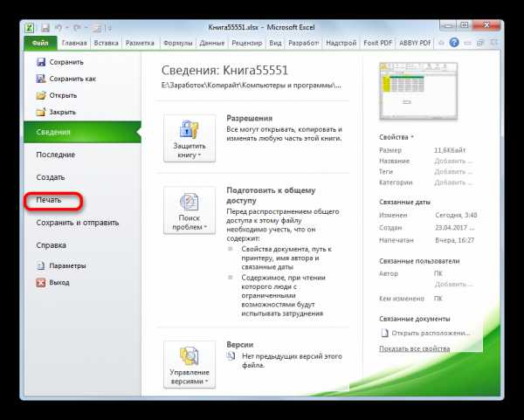Click the red Выход exit icon
The width and height of the screenshot is (524, 420).
click(x=41, y=283)
